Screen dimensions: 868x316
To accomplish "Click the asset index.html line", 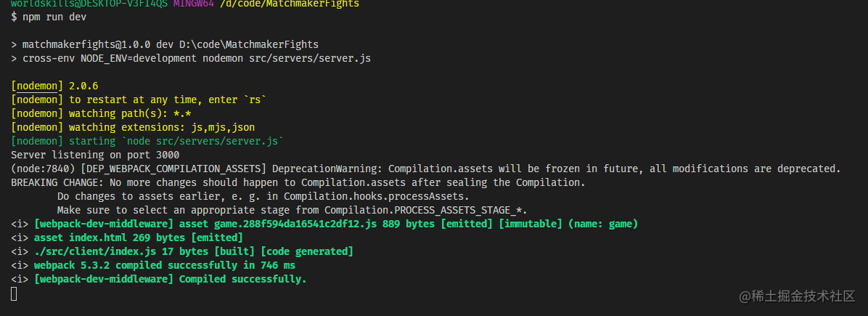I will point(139,238).
